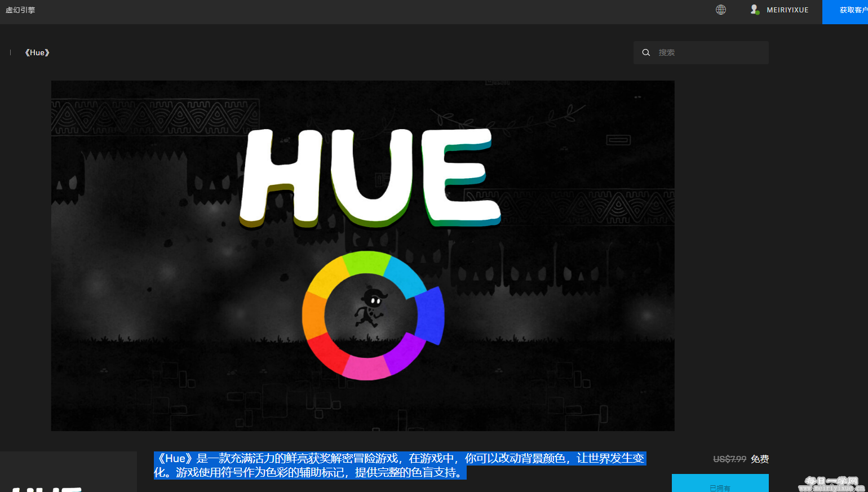Open the MEIRIYIXUE account menu
Viewport: 868px width, 492px height.
(787, 10)
